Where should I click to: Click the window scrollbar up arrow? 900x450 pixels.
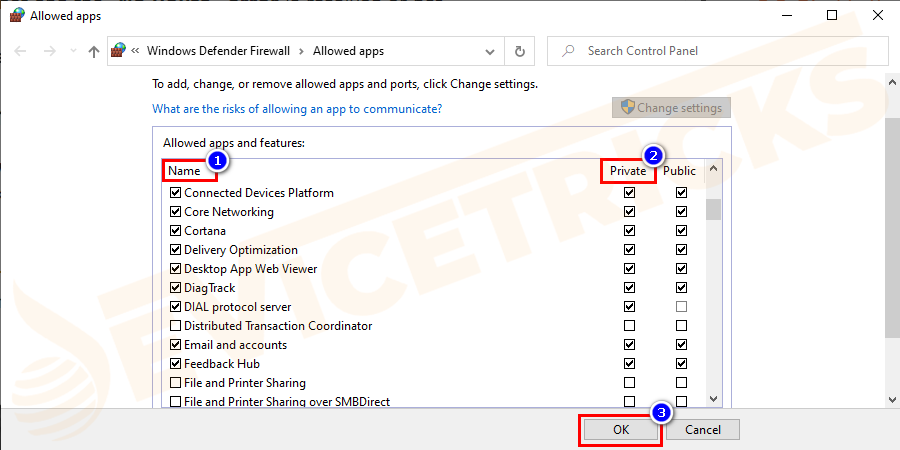click(892, 83)
